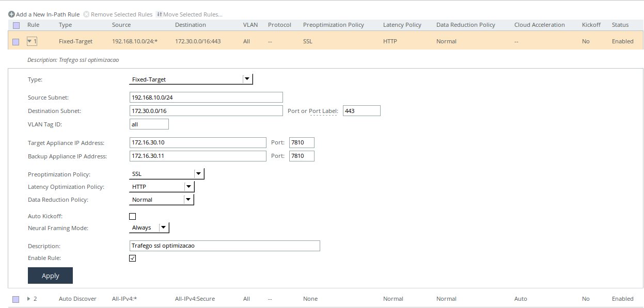This screenshot has width=644, height=308.
Task: Select the checkbox for rule 1
Action: 15,41
